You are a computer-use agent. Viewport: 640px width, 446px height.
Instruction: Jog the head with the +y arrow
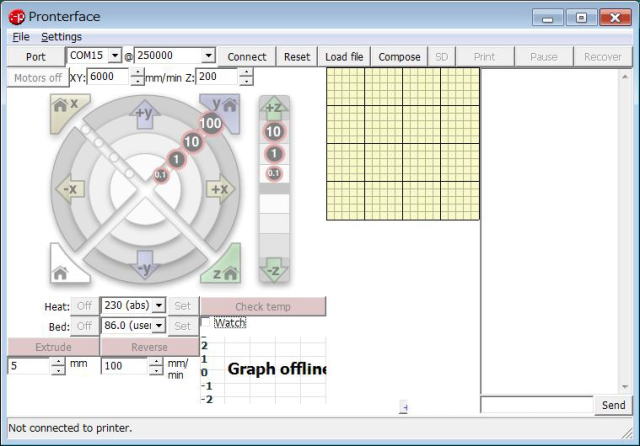(144, 113)
